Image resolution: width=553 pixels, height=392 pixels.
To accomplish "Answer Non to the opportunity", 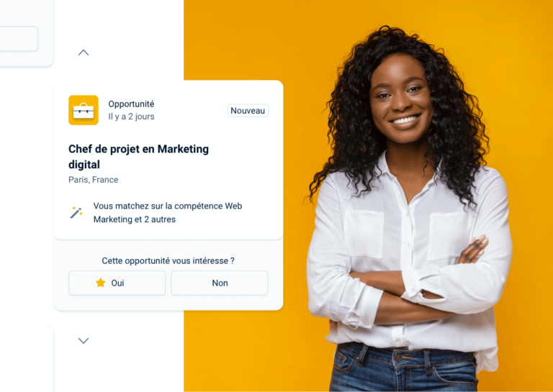I will pos(220,283).
